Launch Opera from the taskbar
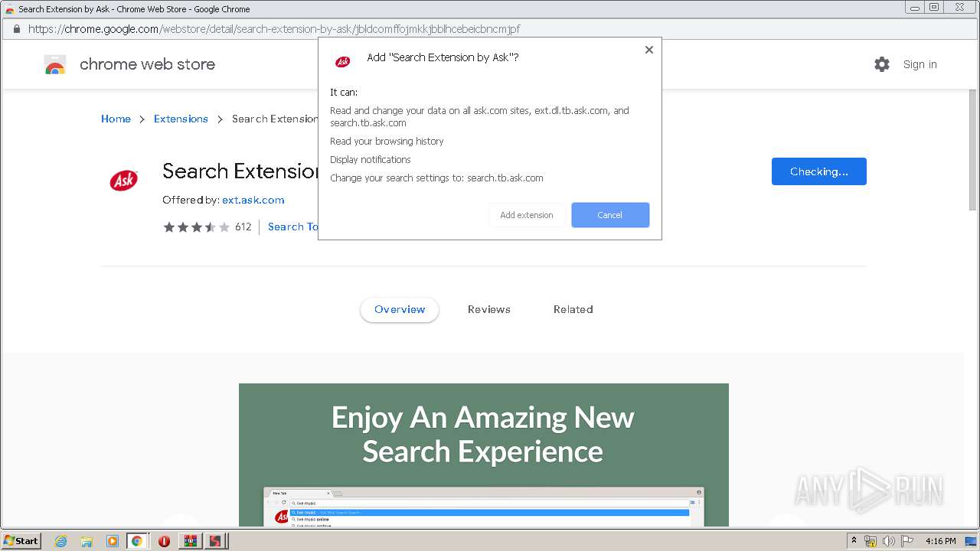Viewport: 980px width, 551px height. 164,541
